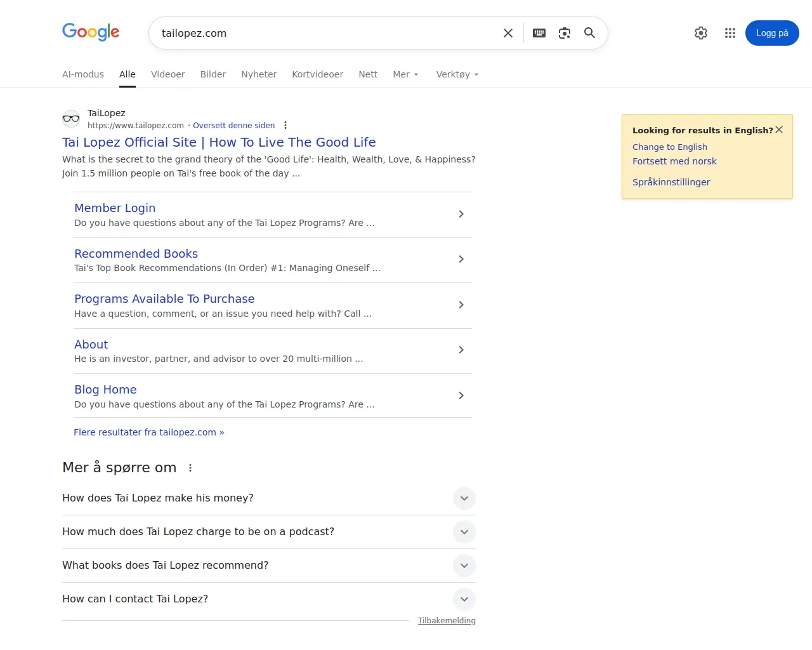812x650 pixels.
Task: Click the arrow on the About row
Action: click(x=461, y=350)
